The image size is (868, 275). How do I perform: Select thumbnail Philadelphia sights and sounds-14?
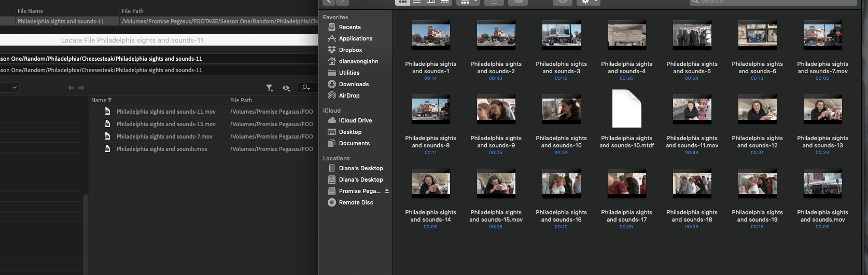[x=431, y=184]
